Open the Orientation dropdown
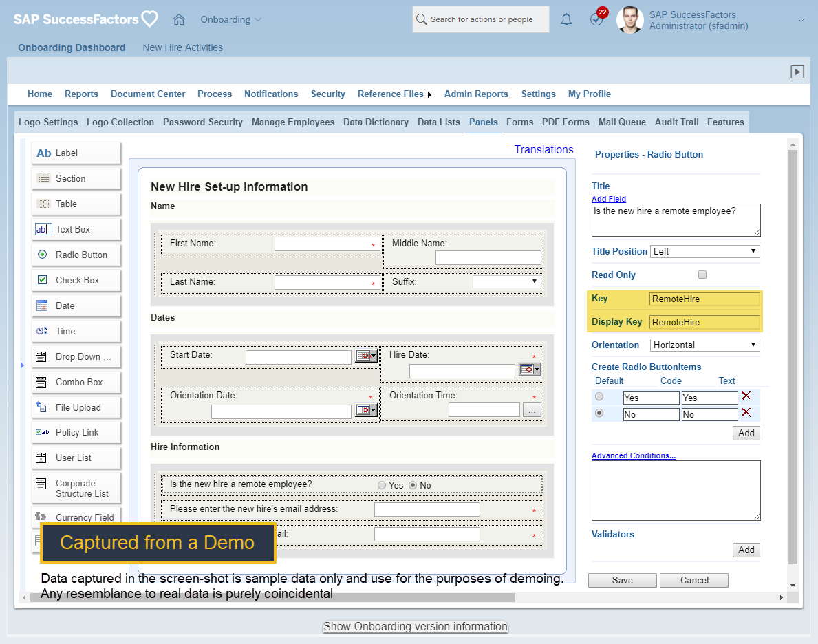Image resolution: width=818 pixels, height=644 pixels. tap(704, 345)
